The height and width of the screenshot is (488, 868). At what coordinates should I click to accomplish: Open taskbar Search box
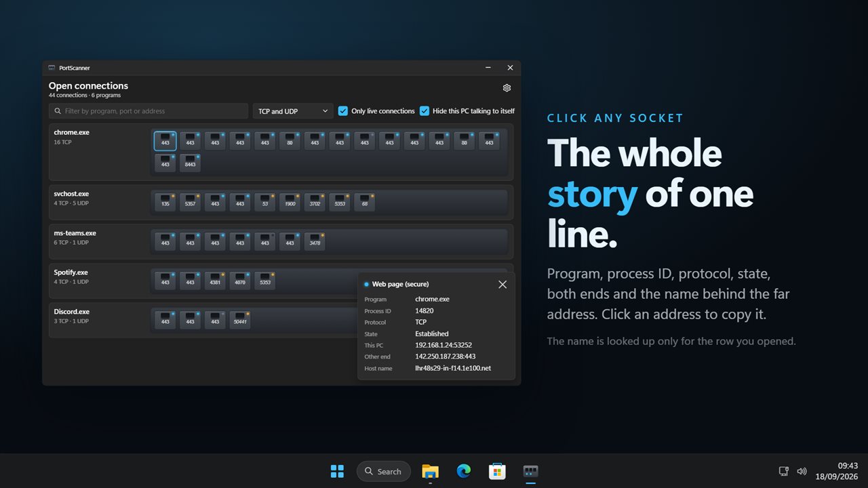384,471
